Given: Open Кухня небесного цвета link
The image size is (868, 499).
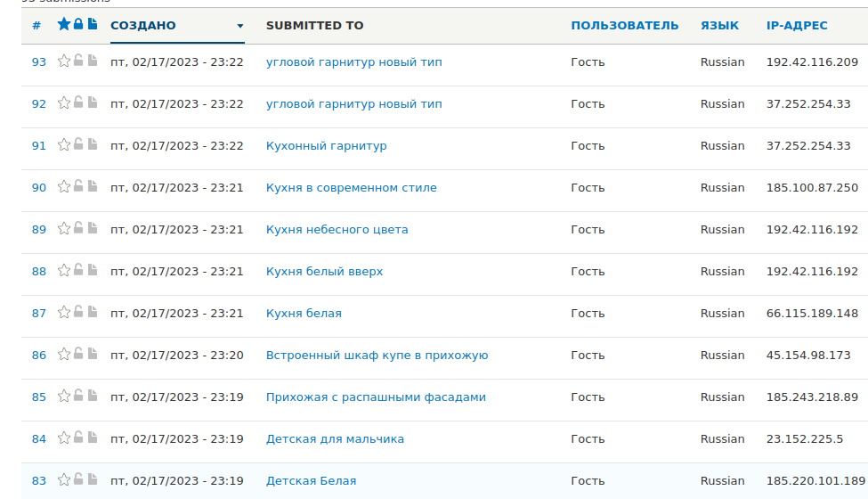Looking at the screenshot, I should click(x=337, y=229).
